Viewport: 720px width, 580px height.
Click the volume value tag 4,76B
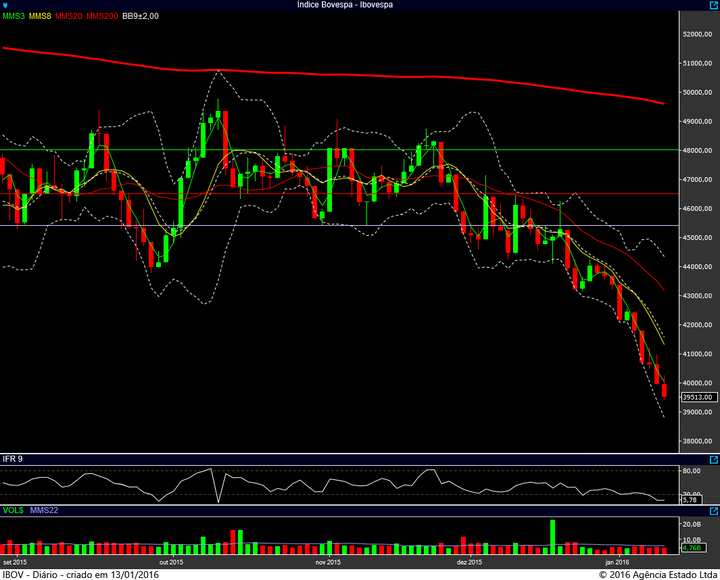[693, 548]
